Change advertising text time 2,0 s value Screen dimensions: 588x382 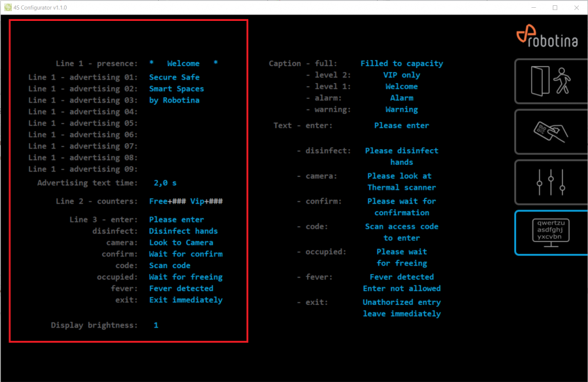pyautogui.click(x=165, y=183)
